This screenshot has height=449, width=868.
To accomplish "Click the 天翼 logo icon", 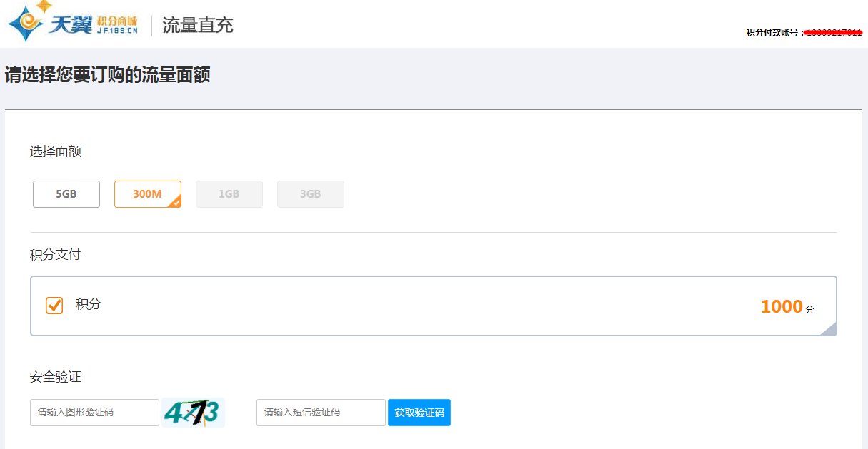I will coord(24,24).
